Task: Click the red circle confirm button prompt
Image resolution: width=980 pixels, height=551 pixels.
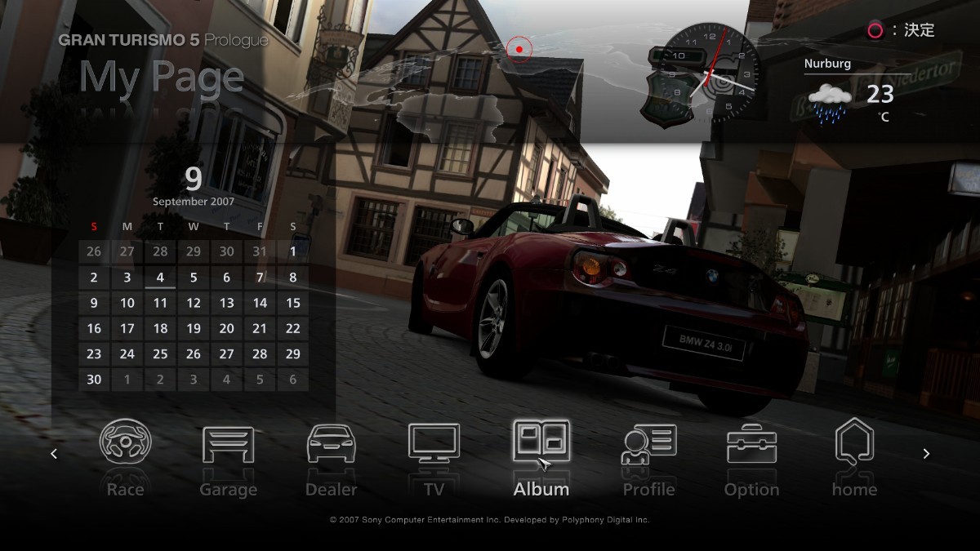Action: point(875,31)
